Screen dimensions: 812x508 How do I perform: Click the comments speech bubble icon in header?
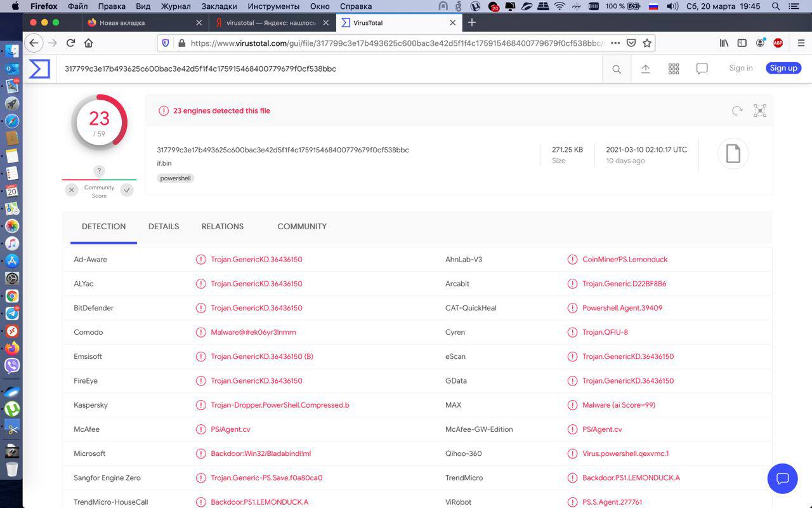click(x=702, y=69)
